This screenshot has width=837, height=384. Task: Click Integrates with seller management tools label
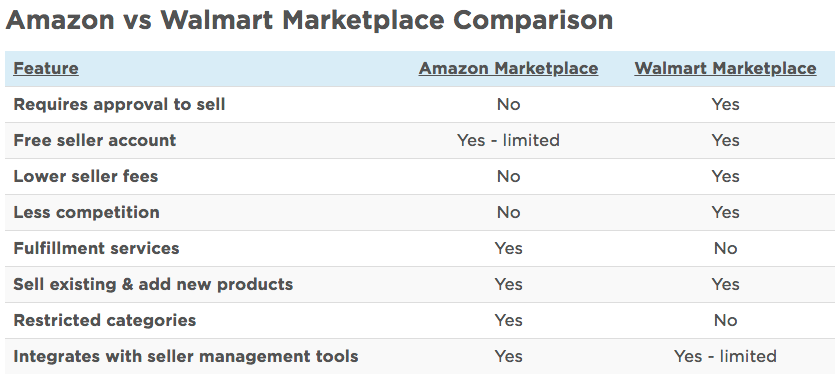click(186, 356)
